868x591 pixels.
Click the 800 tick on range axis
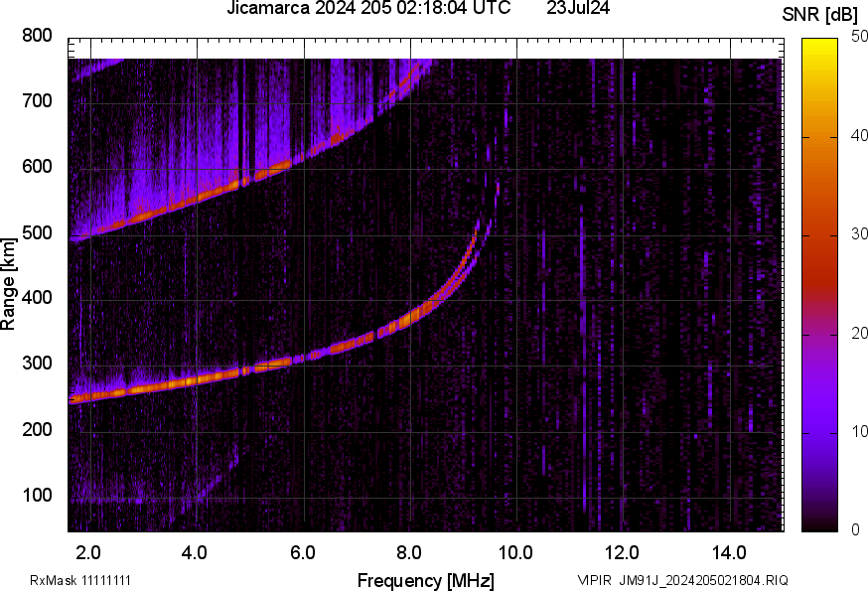pyautogui.click(x=38, y=36)
